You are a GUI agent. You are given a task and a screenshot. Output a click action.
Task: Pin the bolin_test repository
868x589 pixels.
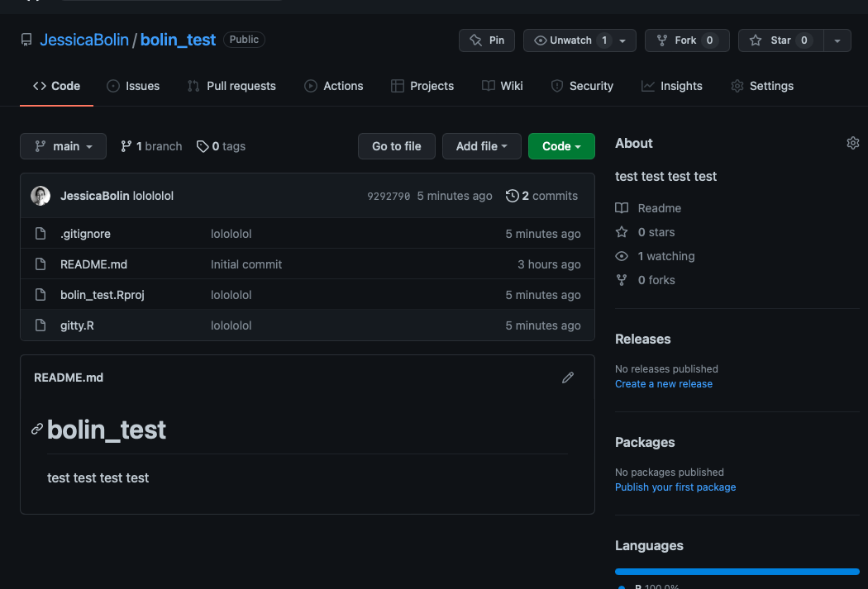point(487,40)
